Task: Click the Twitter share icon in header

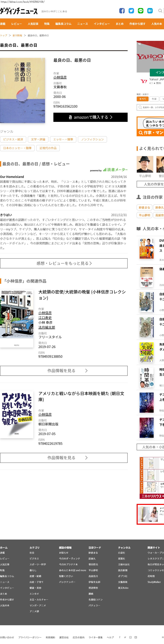Action: coord(131,11)
